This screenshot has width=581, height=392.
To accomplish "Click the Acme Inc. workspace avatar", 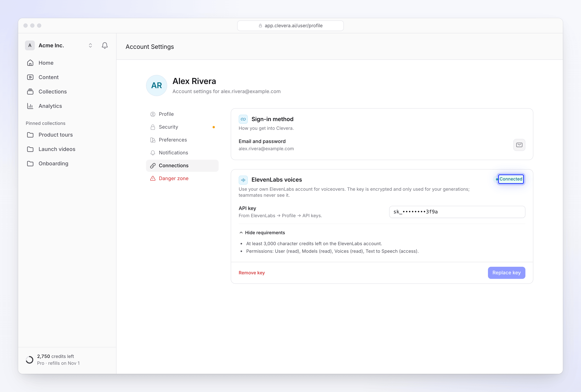I will [x=30, y=45].
